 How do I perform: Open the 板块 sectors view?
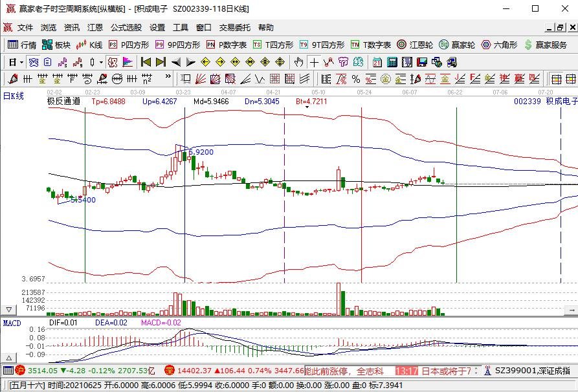[56, 45]
